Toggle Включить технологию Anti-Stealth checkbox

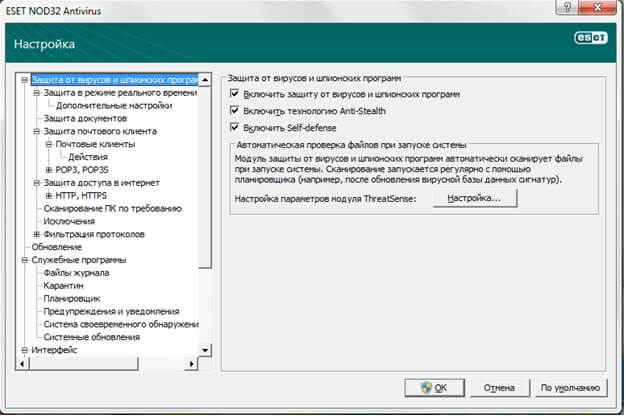235,111
